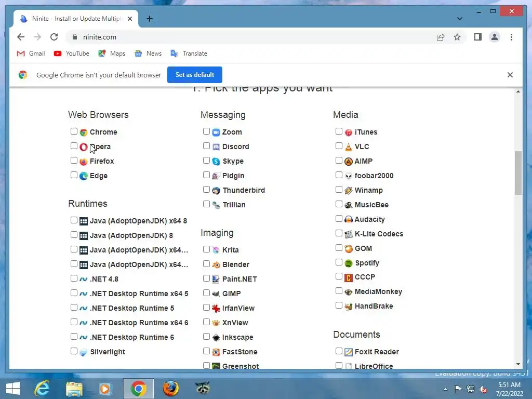
Task: Check the Chrome checkbox
Action: click(x=74, y=131)
